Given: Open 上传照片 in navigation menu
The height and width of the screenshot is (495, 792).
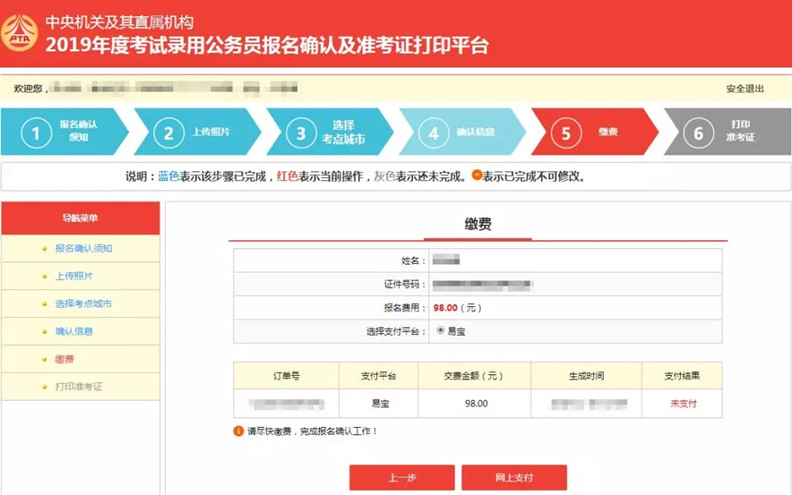Looking at the screenshot, I should (74, 276).
